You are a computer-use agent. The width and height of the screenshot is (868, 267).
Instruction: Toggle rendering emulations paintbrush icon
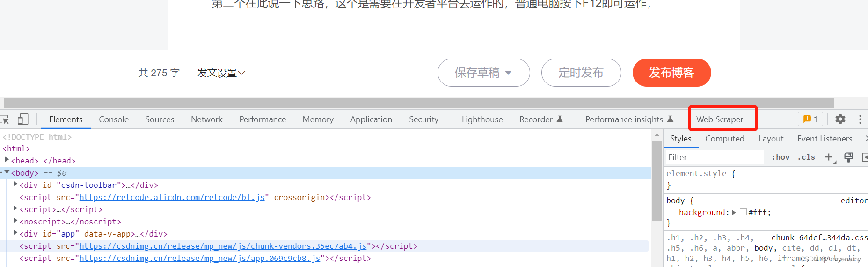click(848, 157)
